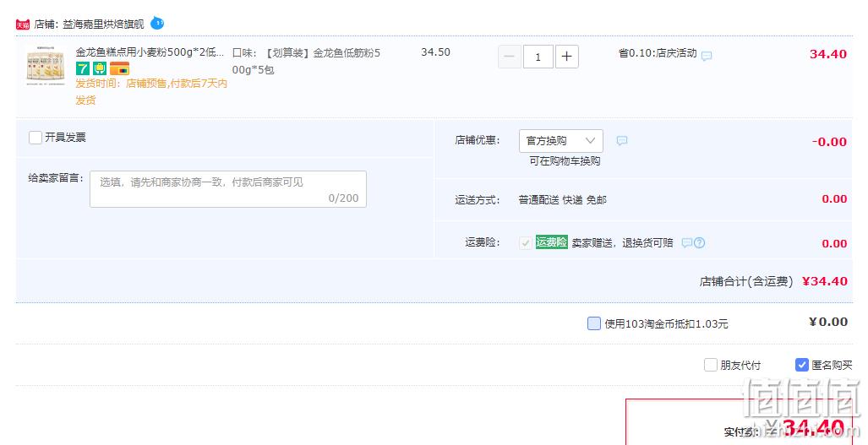Click the yellow guarantee badge icon
Viewport: 868px width, 445px height.
point(100,68)
